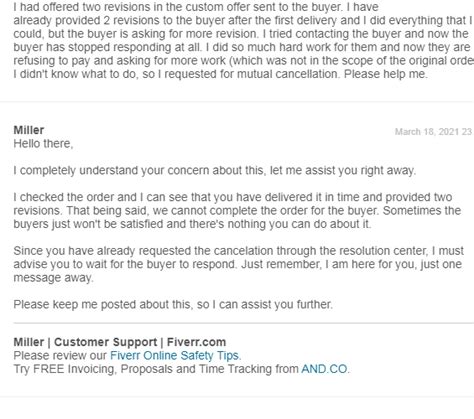Click the 'I completely understand your concern' sentence
This screenshot has height=419, width=474.
[215, 170]
